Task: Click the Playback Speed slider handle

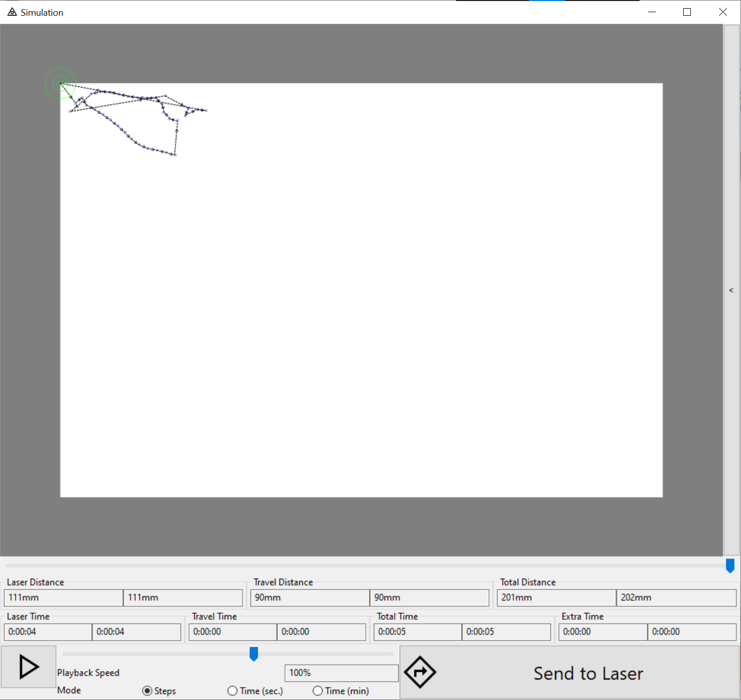Action: [254, 654]
